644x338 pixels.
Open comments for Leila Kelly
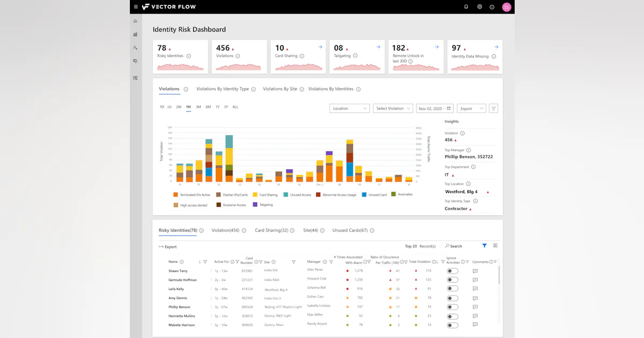[475, 289]
